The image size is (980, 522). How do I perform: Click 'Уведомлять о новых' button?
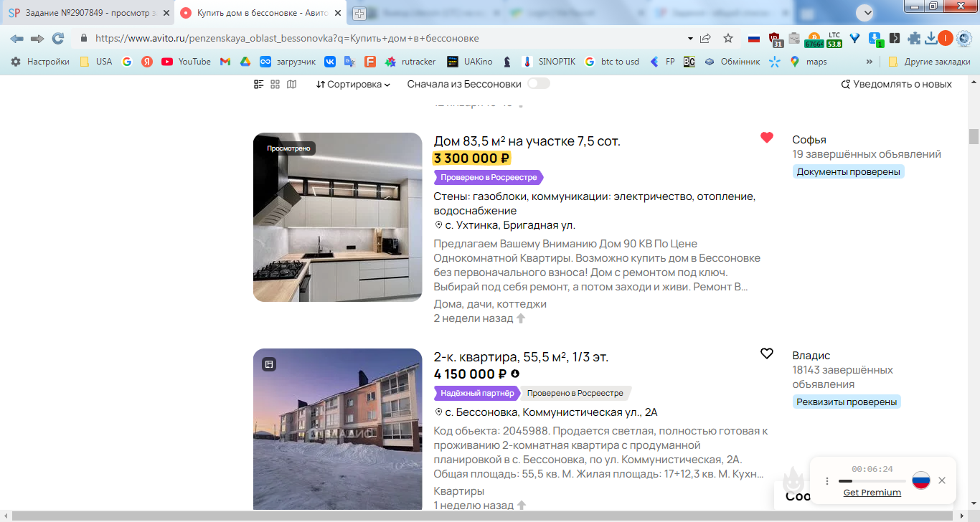coord(897,85)
